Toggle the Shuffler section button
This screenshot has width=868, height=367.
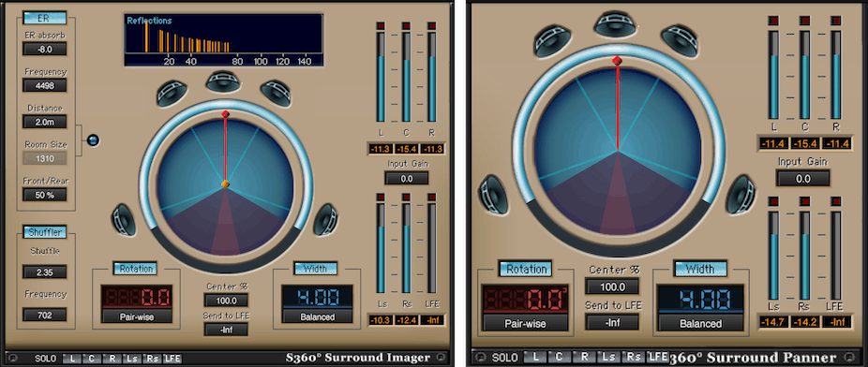coord(44,231)
